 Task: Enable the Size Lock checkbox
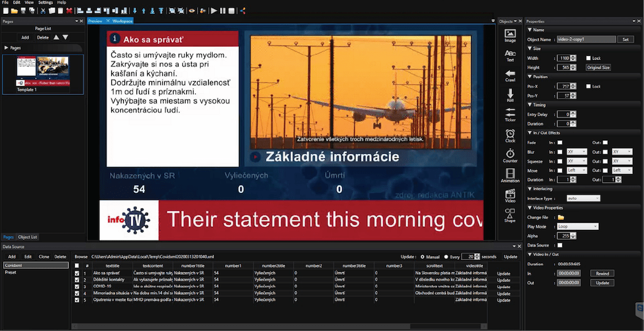[x=588, y=58]
